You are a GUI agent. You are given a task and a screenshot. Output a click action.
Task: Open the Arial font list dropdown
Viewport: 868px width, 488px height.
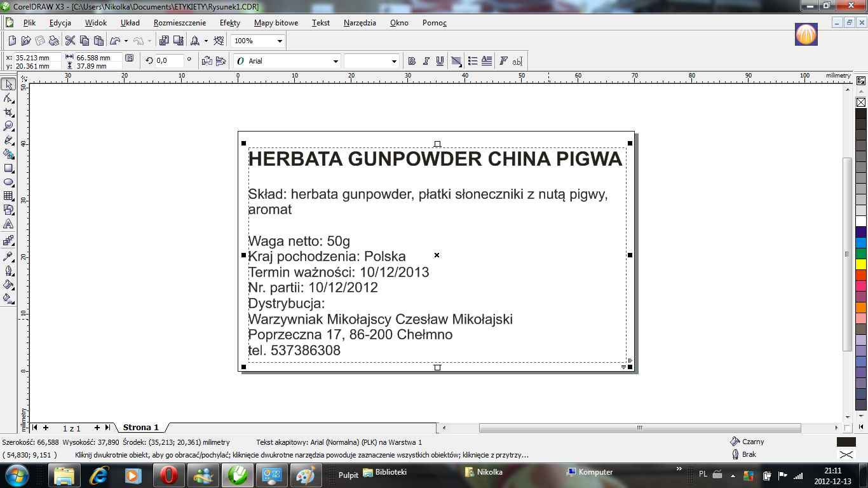pyautogui.click(x=336, y=61)
